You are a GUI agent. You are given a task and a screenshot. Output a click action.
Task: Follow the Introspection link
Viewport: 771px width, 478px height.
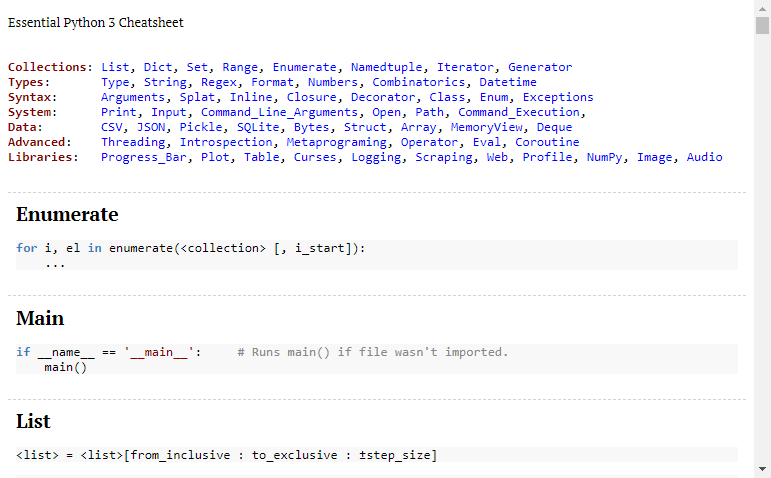pyautogui.click(x=226, y=142)
